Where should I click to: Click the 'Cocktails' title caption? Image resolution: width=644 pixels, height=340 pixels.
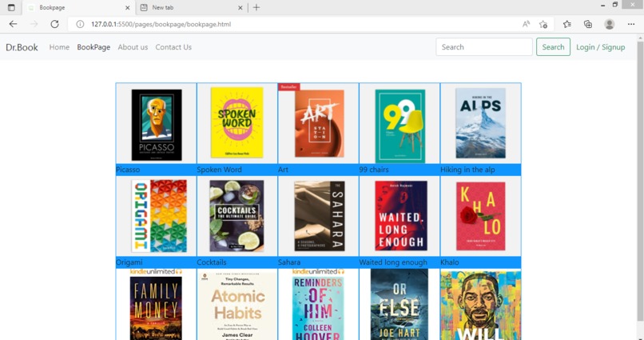coord(212,262)
